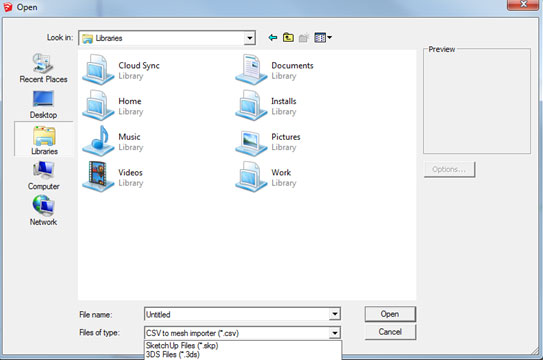Expand the Look in dropdown arrow
Screen dimensions: 543x363
click(249, 38)
